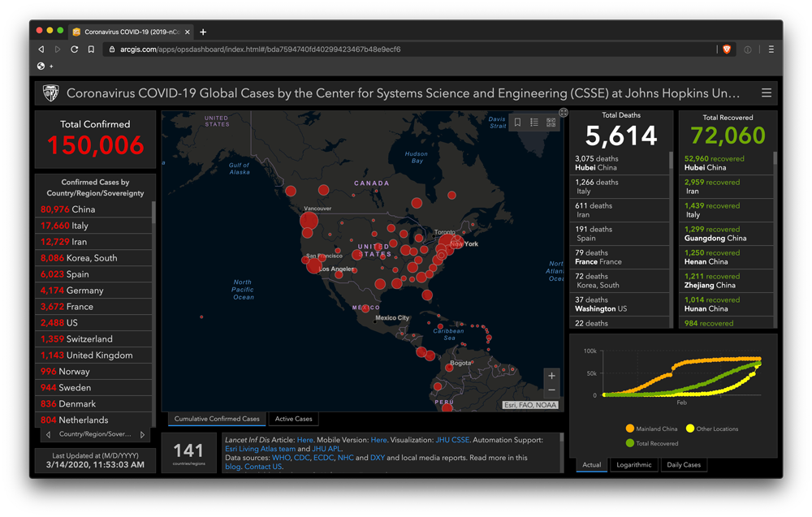Expand the map with the fullscreen icon
Viewport: 812px width, 517px height.
click(564, 112)
